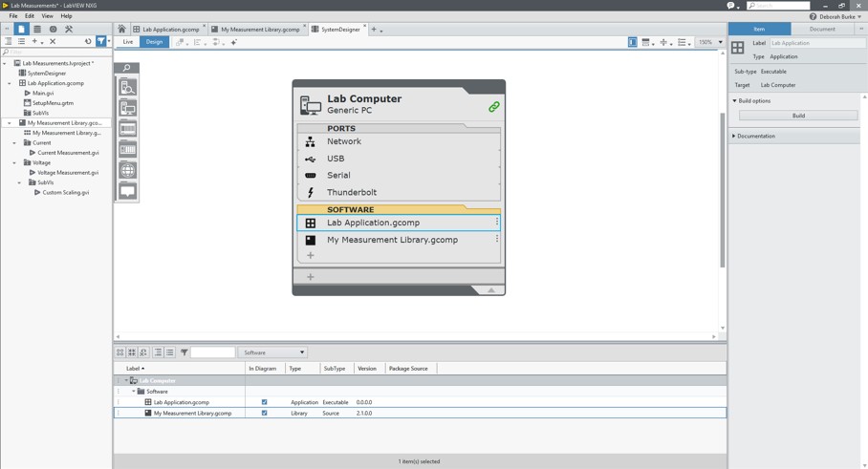Collapse Lab Computer row in table
This screenshot has width=868, height=469.
(x=126, y=380)
